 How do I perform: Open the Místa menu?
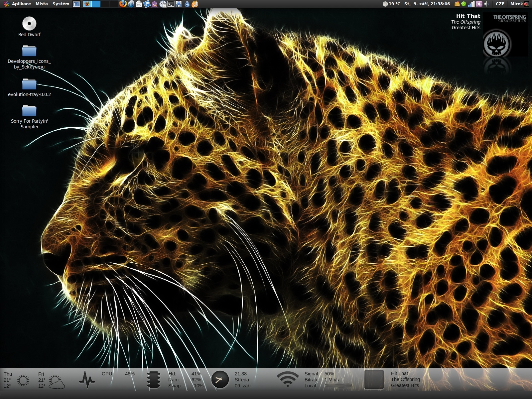coord(42,4)
